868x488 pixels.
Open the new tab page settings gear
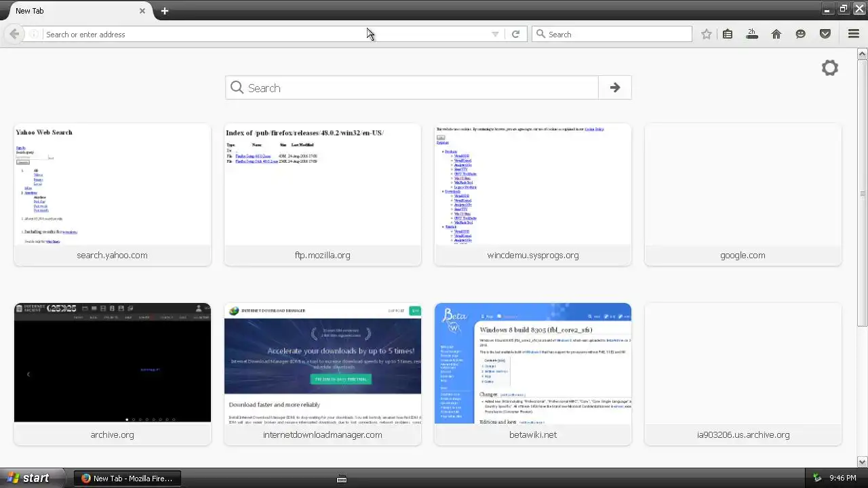[x=829, y=68]
